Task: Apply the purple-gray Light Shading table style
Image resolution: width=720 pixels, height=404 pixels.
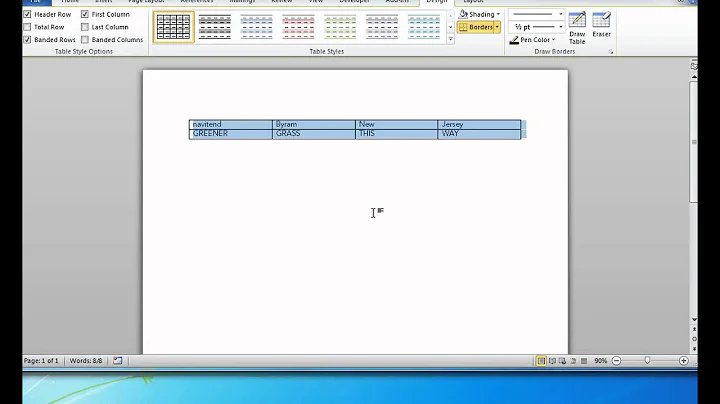Action: click(382, 27)
